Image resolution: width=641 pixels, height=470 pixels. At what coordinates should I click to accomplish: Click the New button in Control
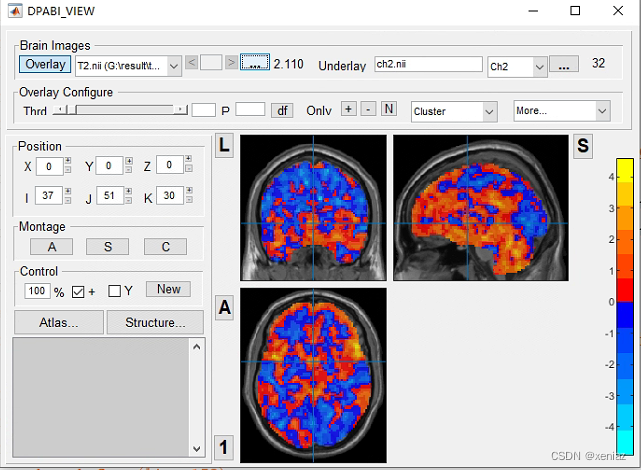point(168,289)
